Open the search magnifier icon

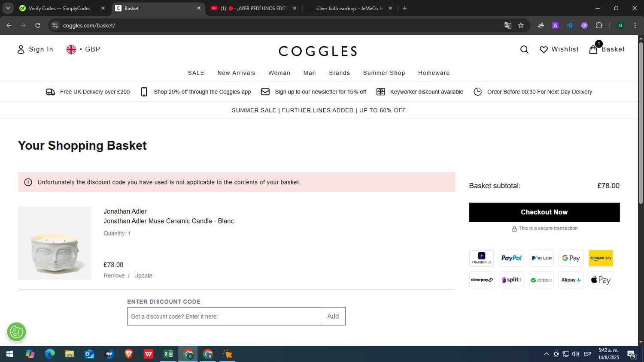(x=524, y=50)
